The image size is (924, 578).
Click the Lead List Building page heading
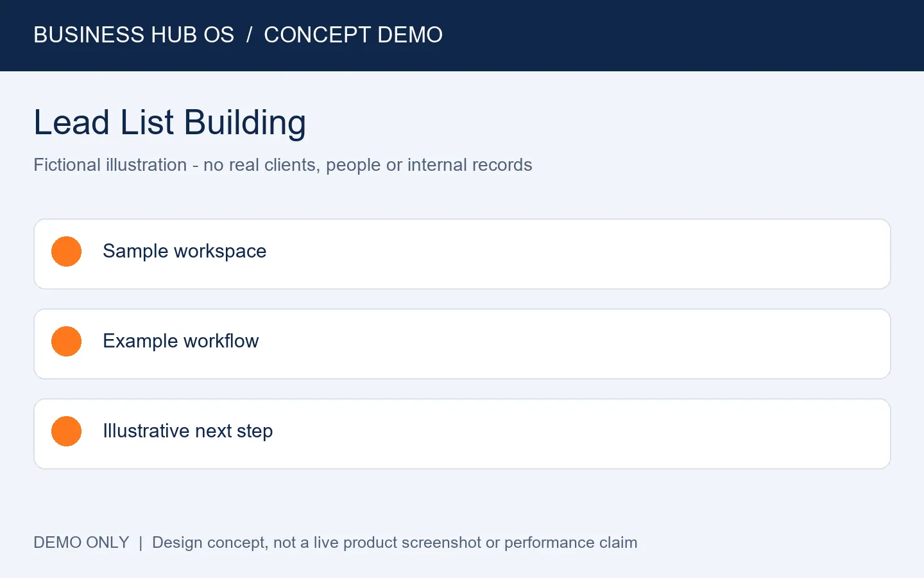pos(169,122)
